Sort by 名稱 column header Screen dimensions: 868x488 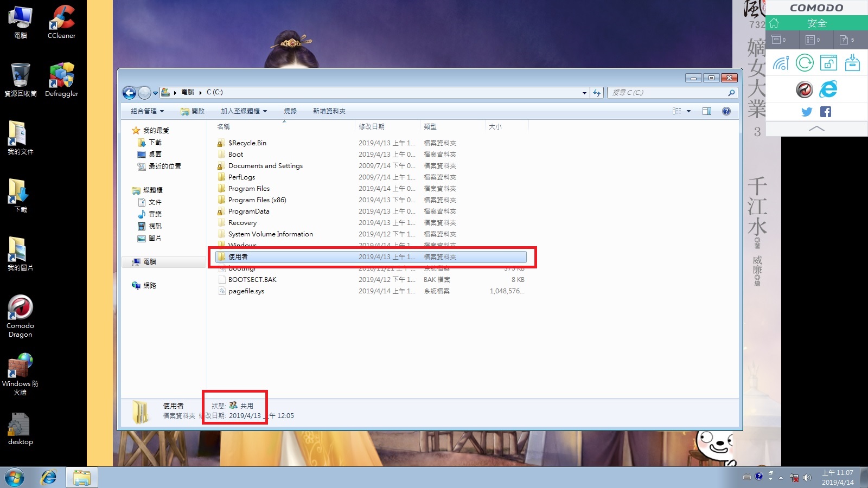tap(224, 126)
